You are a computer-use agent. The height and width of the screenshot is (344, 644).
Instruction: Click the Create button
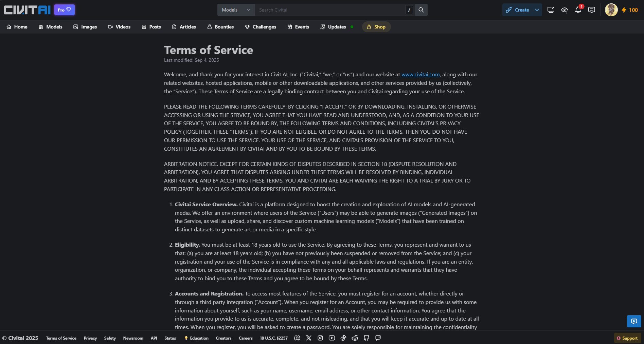tap(518, 10)
